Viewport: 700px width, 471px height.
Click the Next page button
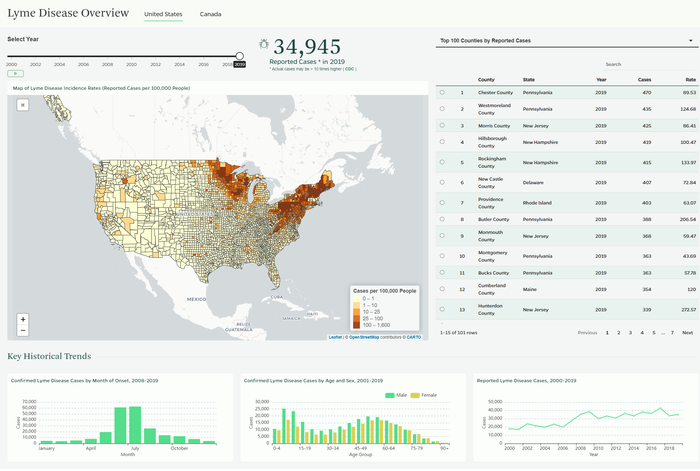click(688, 333)
